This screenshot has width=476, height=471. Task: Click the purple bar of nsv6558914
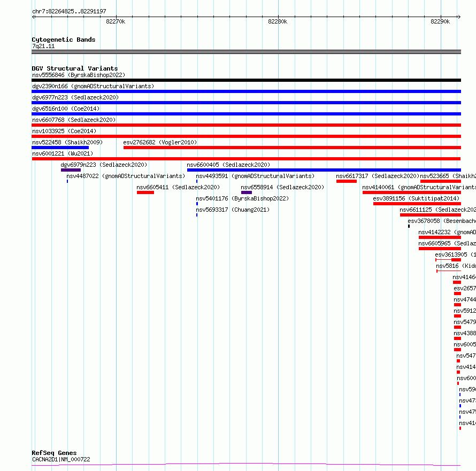pos(247,192)
